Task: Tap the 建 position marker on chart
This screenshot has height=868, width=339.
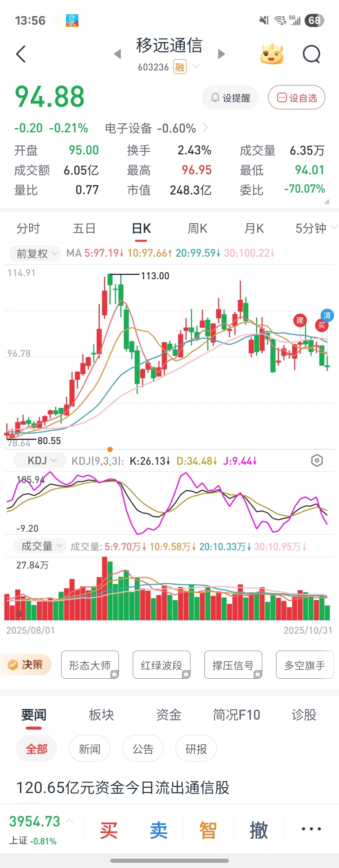Action: 300,320
